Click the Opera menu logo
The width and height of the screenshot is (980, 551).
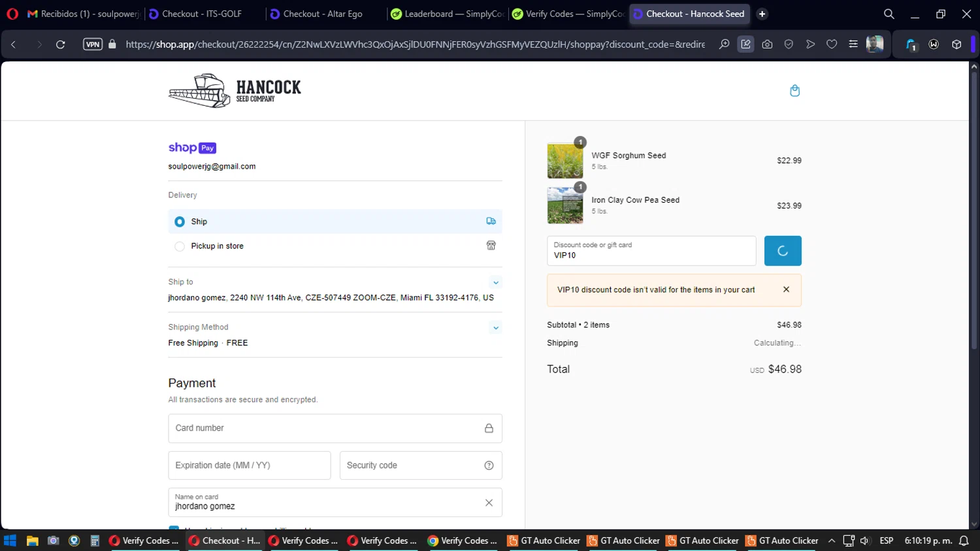[12, 14]
